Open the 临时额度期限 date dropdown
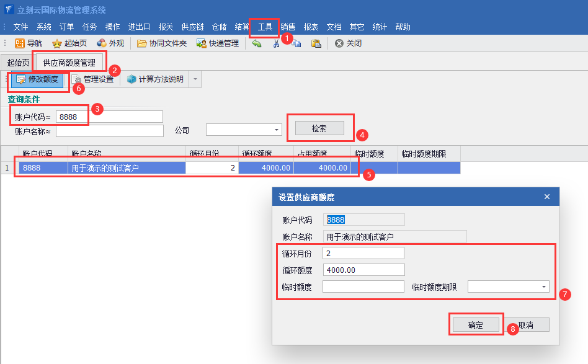The image size is (588, 364). click(544, 286)
